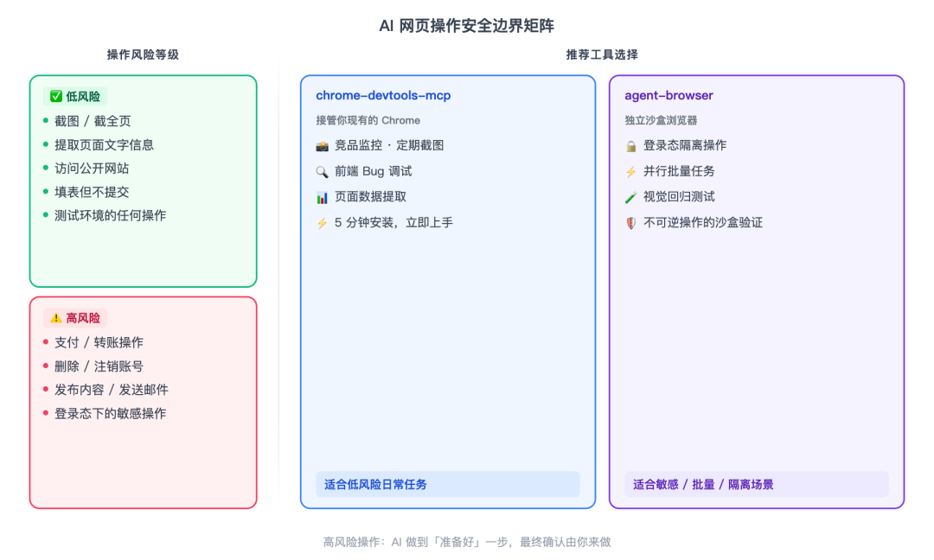Click the text 5 分钟安装，立即上手
This screenshot has width=934, height=560.
393,223
